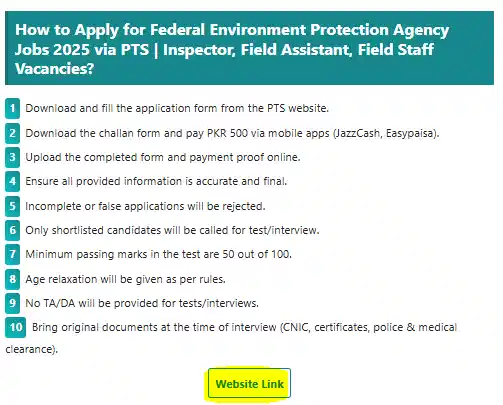Click 'Ensure all provided information' step text
503x405 pixels.
point(156,181)
